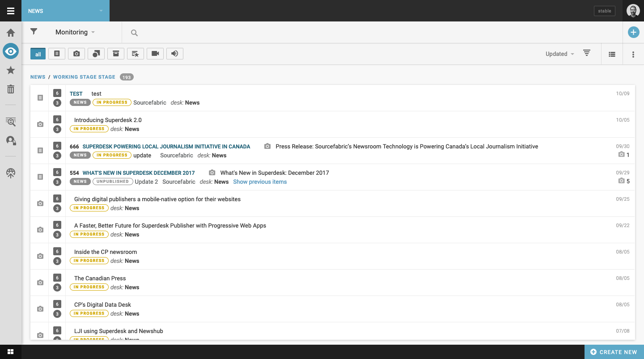
Task: Click the NEWS breadcrumb link
Action: tap(38, 77)
